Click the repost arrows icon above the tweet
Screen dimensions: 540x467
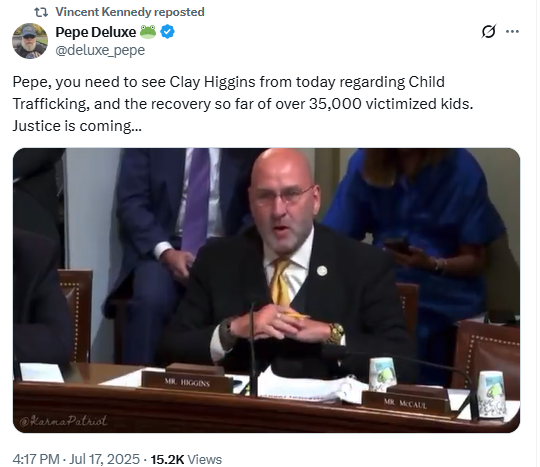41,12
